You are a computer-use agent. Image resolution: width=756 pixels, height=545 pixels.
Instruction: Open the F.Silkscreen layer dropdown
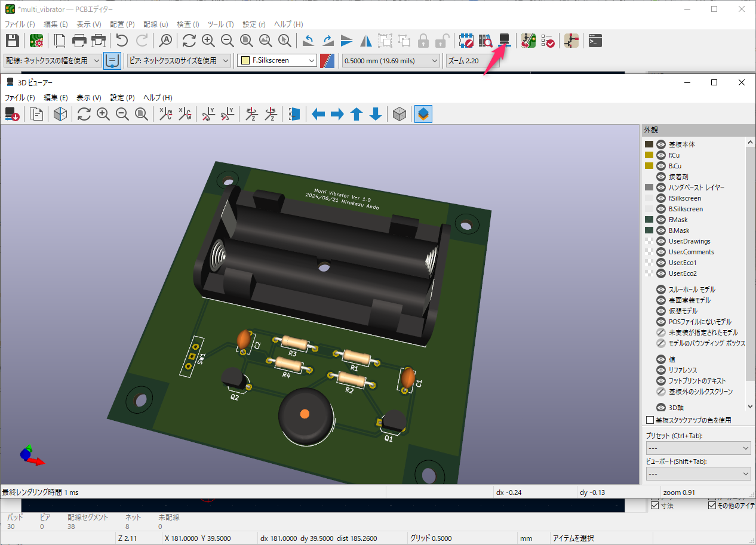(x=311, y=60)
